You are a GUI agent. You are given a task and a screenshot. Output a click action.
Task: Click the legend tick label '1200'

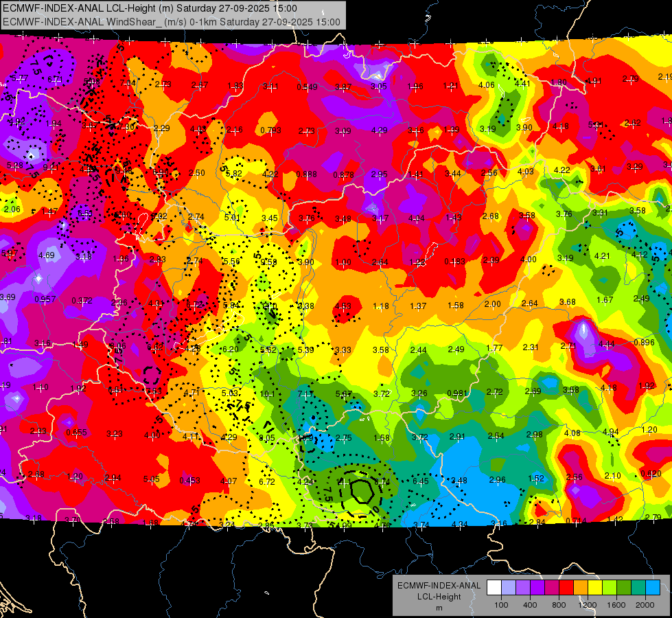[x=587, y=605]
